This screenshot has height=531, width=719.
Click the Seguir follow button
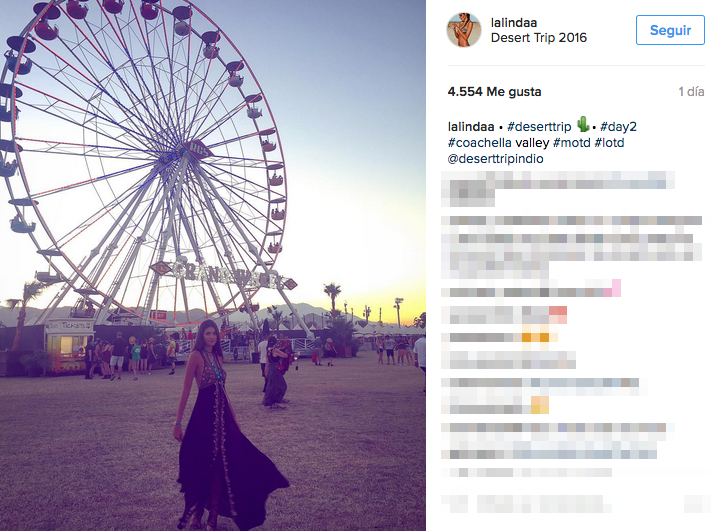pos(670,30)
